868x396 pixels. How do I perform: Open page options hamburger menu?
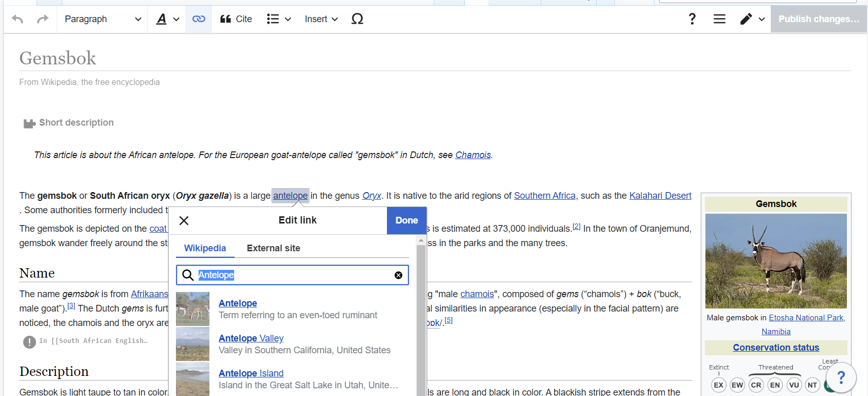point(719,19)
